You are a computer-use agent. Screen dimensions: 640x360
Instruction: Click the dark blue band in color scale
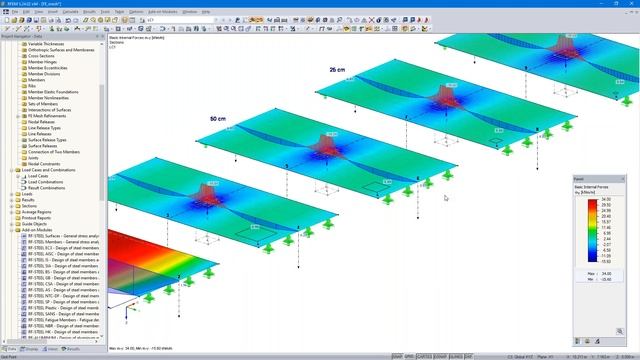tap(592, 258)
